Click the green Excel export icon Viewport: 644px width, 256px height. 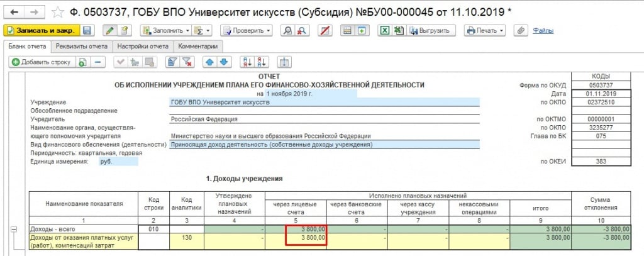click(x=384, y=30)
